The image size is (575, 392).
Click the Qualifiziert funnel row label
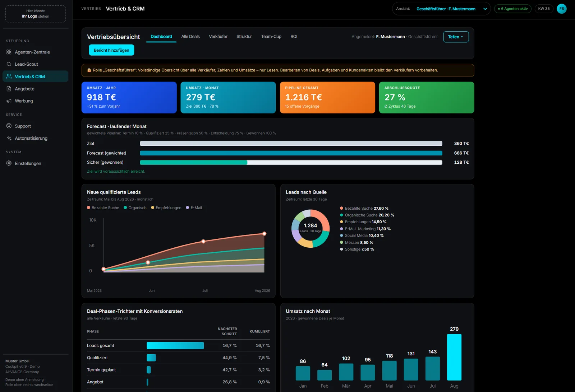97,358
